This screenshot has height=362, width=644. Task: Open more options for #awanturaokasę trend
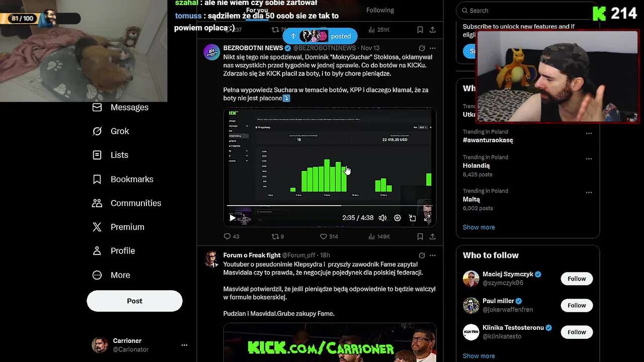pos(589,134)
